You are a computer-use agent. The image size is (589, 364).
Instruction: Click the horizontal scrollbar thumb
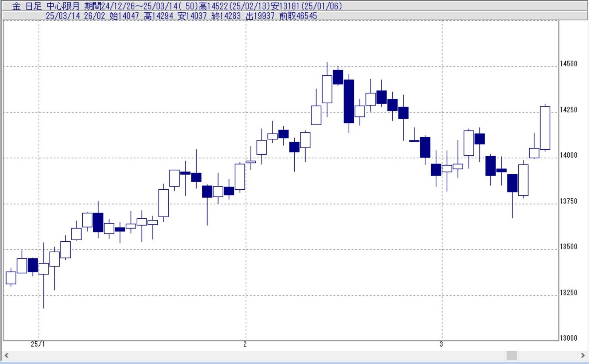click(x=511, y=355)
